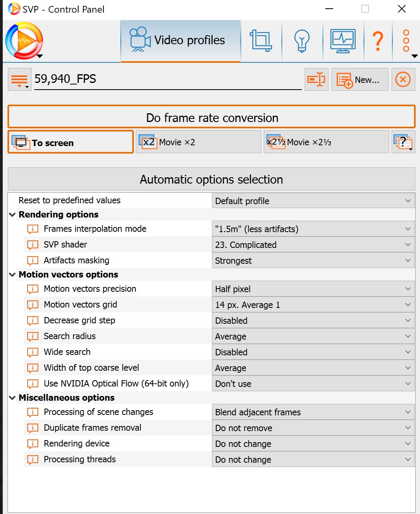The image size is (420, 514).
Task: Click info icon next to SVP shader
Action: [x=33, y=245]
